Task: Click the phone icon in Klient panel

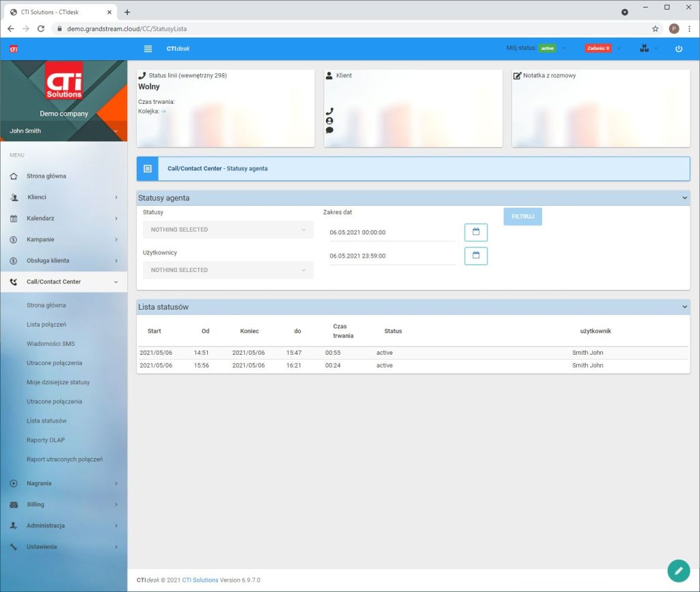Action: pos(329,111)
